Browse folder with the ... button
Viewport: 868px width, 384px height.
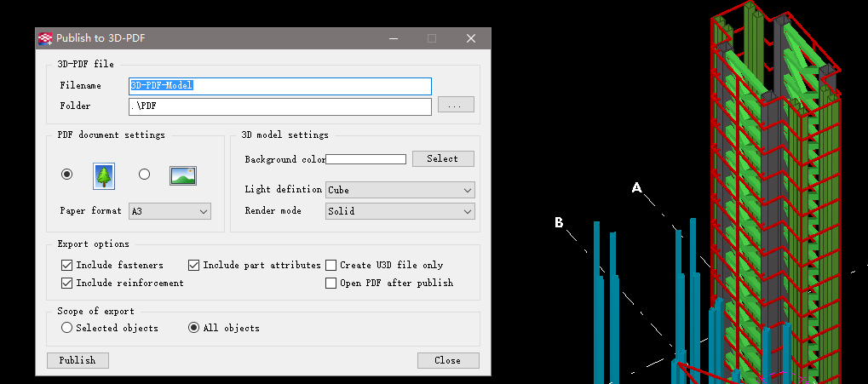(456, 105)
